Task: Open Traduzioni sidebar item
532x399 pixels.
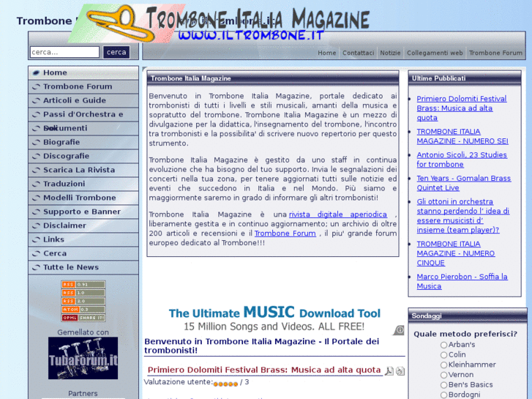Action: [x=83, y=184]
